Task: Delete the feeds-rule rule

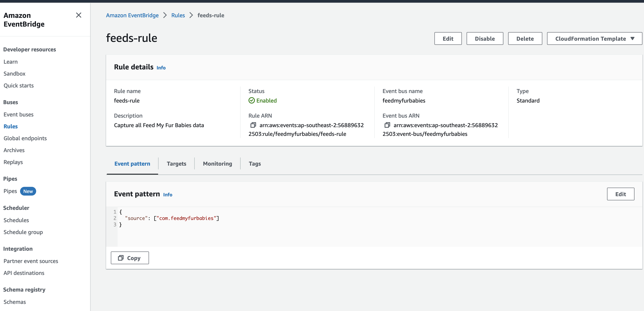Action: coord(525,38)
